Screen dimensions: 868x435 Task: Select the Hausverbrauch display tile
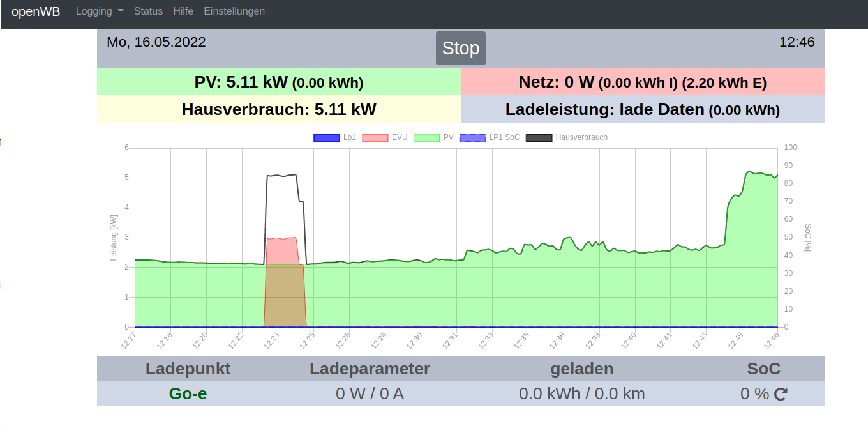point(278,109)
